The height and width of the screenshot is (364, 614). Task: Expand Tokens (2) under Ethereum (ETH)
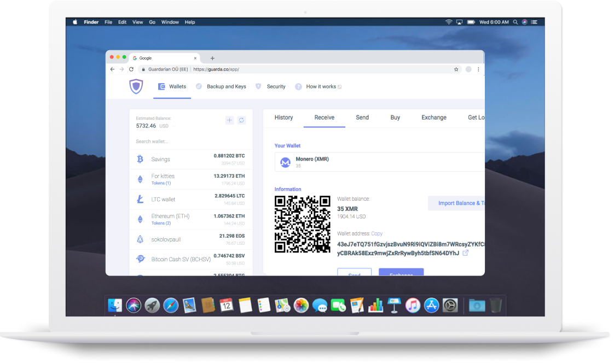coord(161,223)
